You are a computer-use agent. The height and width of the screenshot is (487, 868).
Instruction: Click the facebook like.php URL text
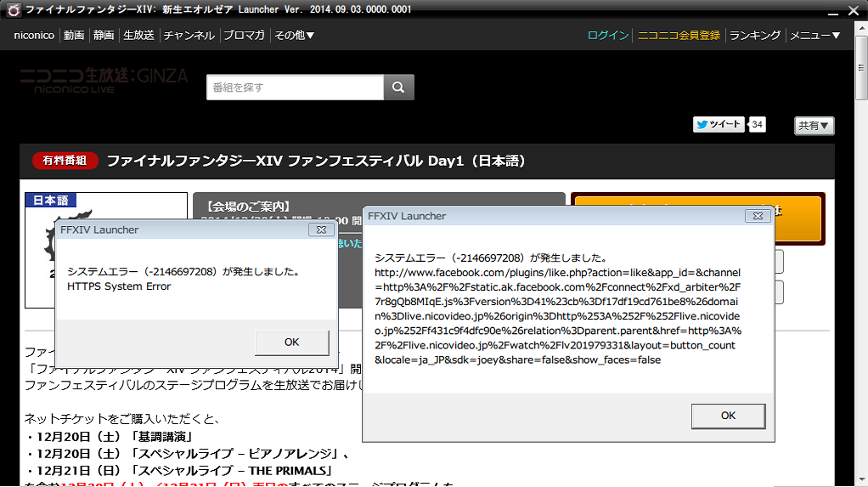tap(557, 316)
